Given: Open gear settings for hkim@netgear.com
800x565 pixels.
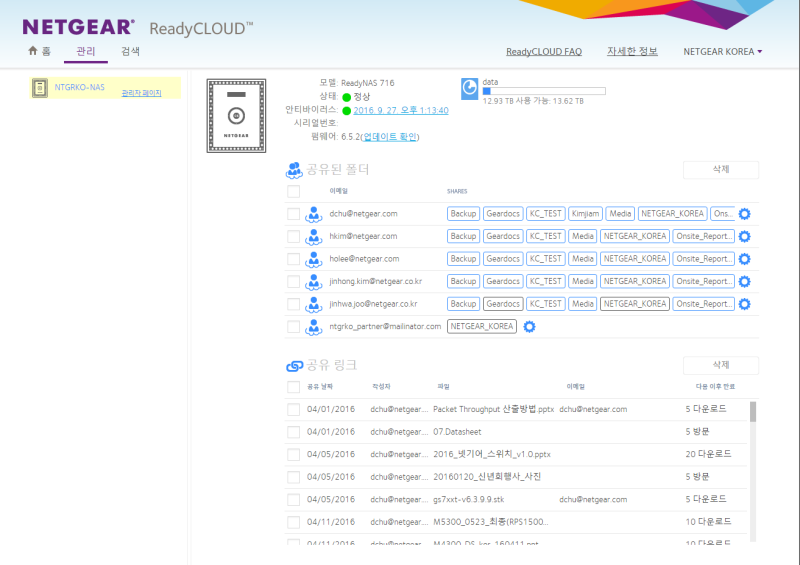Looking at the screenshot, I should (x=744, y=236).
